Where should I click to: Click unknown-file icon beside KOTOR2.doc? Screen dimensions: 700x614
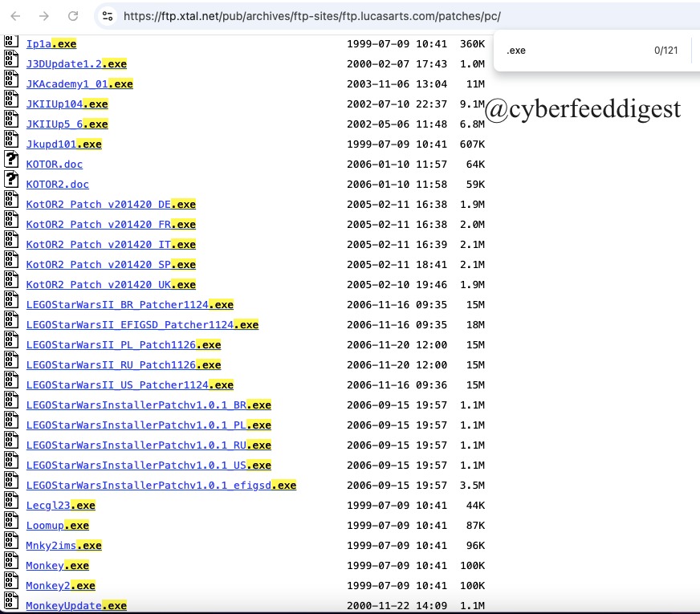click(11, 179)
